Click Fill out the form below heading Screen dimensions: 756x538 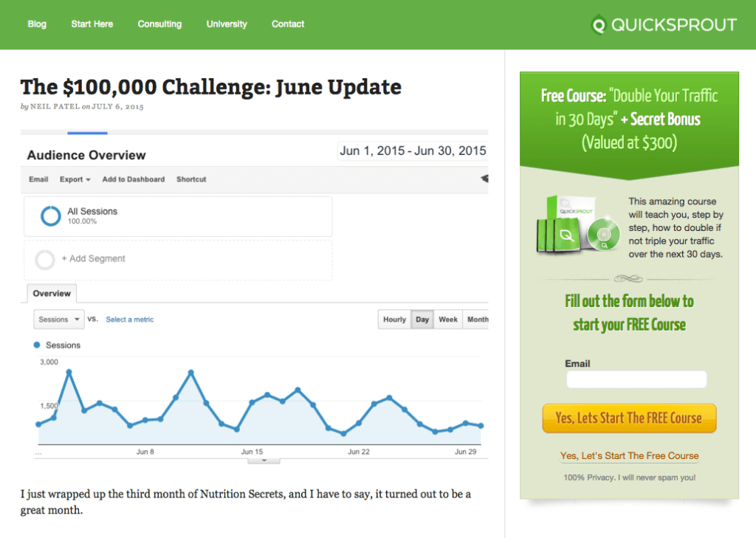629,313
